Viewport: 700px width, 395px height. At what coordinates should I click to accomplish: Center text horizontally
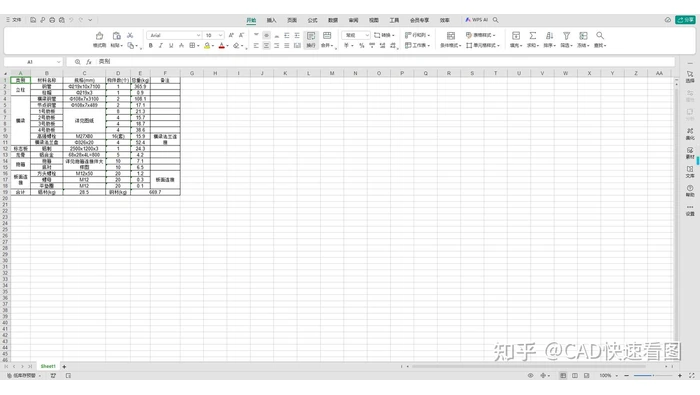(267, 46)
